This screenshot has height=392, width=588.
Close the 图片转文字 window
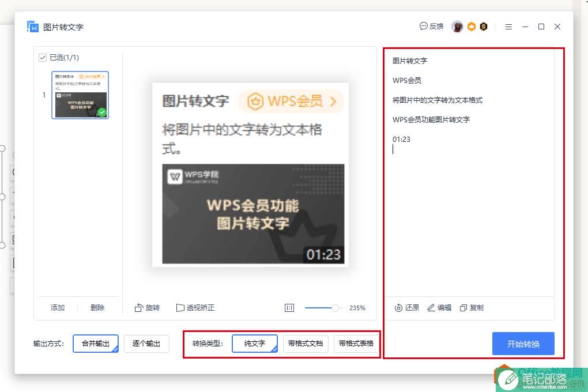557,27
